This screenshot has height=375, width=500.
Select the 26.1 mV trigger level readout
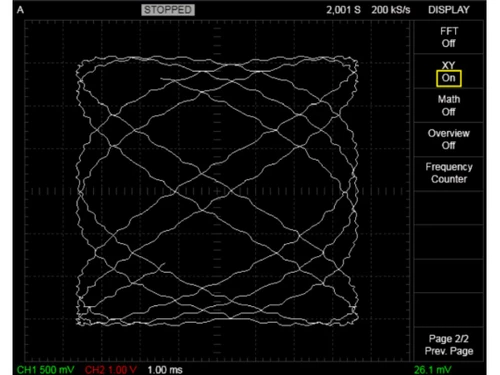pyautogui.click(x=432, y=370)
